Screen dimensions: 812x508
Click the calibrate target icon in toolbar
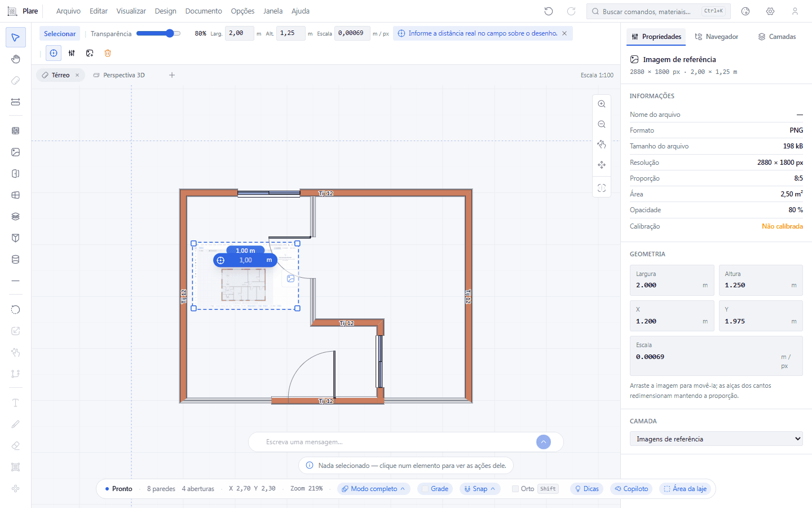tap(54, 53)
